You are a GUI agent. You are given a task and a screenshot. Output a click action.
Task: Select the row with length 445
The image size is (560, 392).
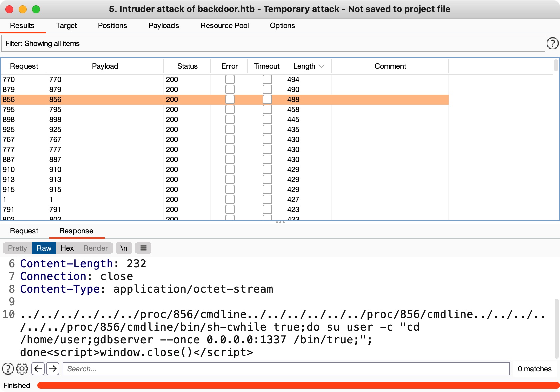(x=225, y=119)
